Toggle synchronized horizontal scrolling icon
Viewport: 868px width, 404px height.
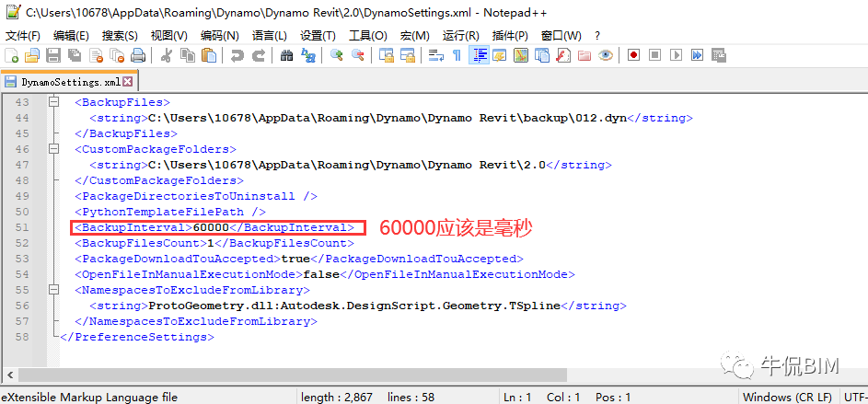[408, 55]
